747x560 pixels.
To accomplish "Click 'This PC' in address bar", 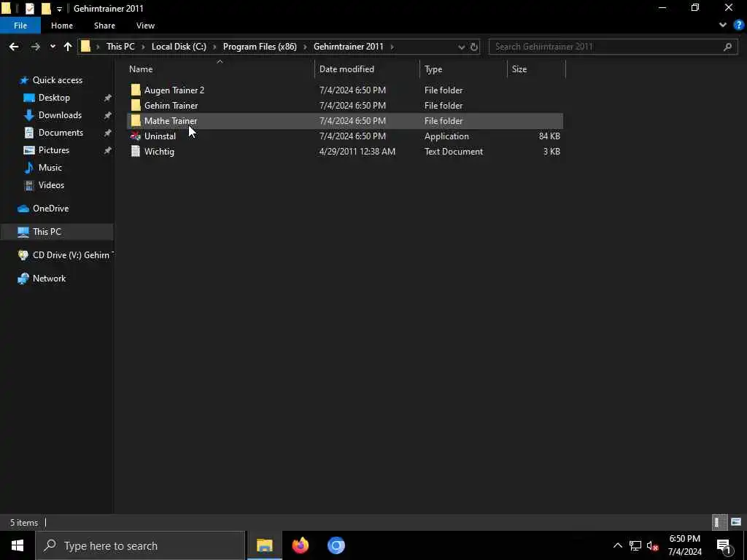I will coord(120,47).
